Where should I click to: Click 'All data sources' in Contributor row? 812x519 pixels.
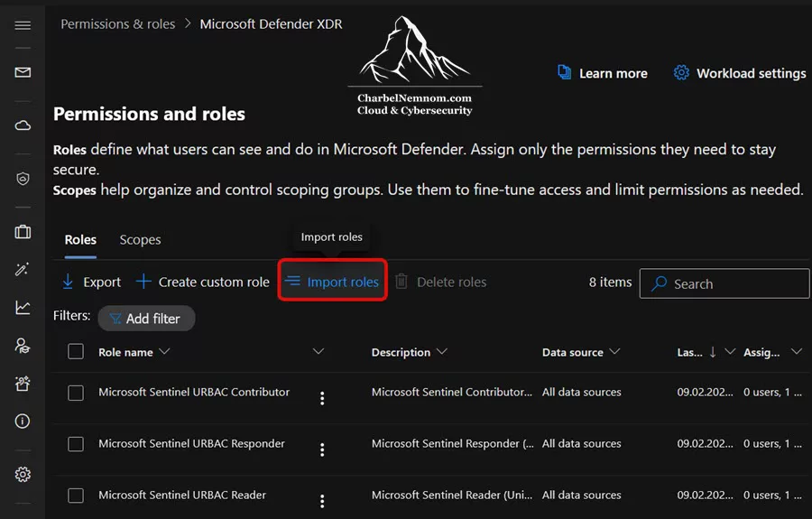[582, 392]
